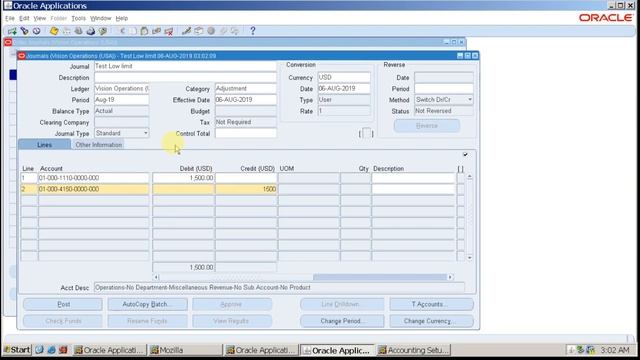This screenshot has height=360, width=640.
Task: Open the File menu
Action: coord(10,18)
